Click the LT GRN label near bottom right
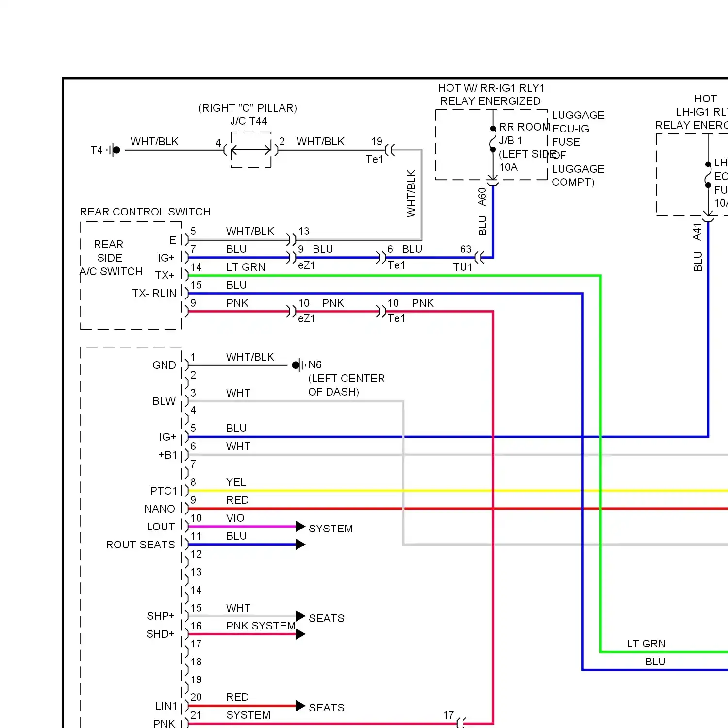 pos(646,644)
